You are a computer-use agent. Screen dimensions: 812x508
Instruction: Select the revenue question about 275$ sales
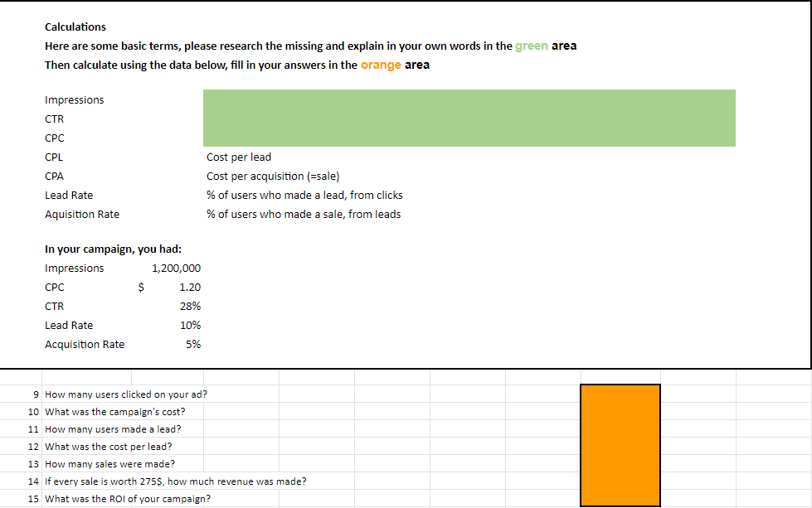click(176, 481)
